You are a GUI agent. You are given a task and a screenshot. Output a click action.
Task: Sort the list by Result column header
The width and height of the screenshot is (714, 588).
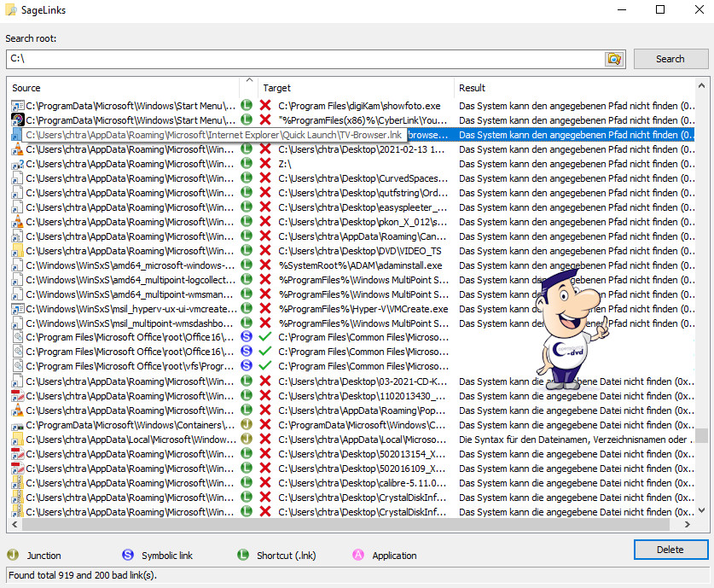click(572, 88)
